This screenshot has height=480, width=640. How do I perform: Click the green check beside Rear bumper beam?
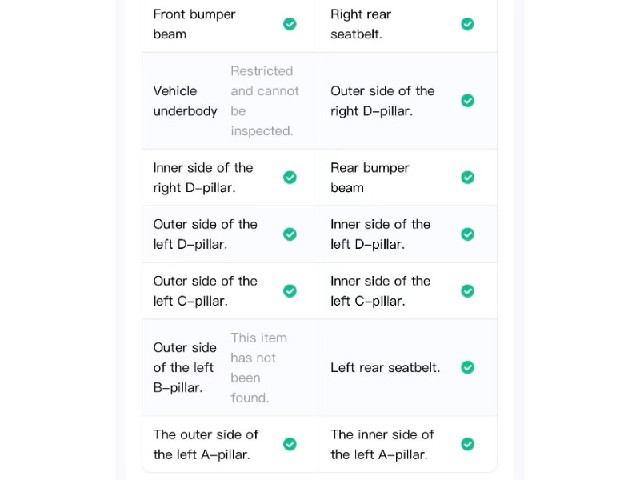click(x=468, y=178)
